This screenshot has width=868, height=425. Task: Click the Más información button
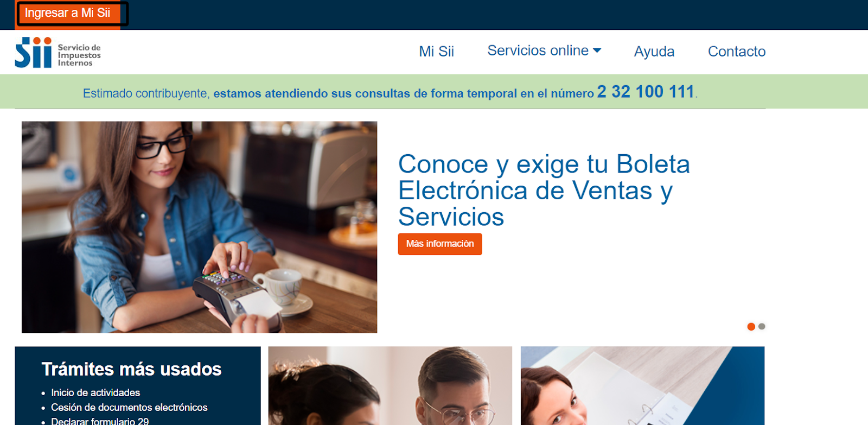tap(440, 244)
